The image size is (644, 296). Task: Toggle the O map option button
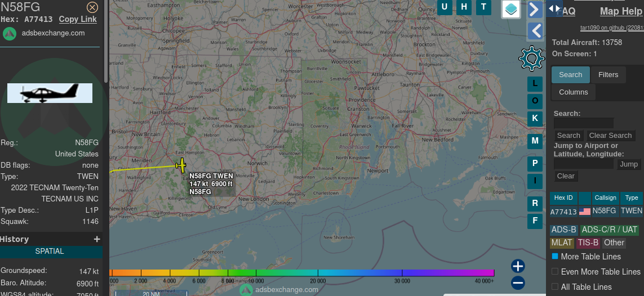535,101
